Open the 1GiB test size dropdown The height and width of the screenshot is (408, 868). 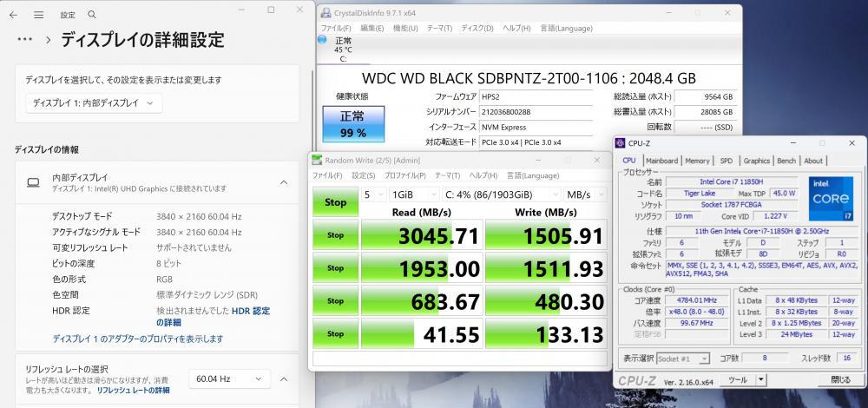[x=414, y=194]
